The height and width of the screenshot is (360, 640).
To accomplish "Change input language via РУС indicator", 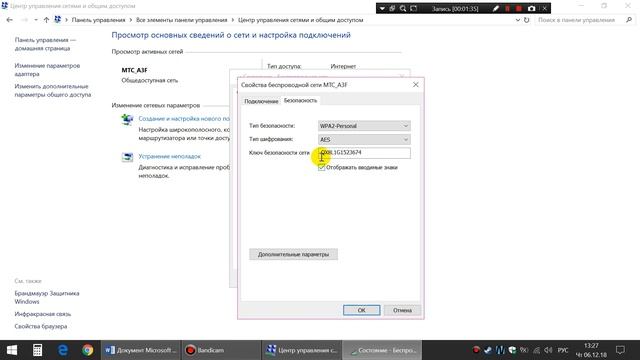I will [563, 350].
